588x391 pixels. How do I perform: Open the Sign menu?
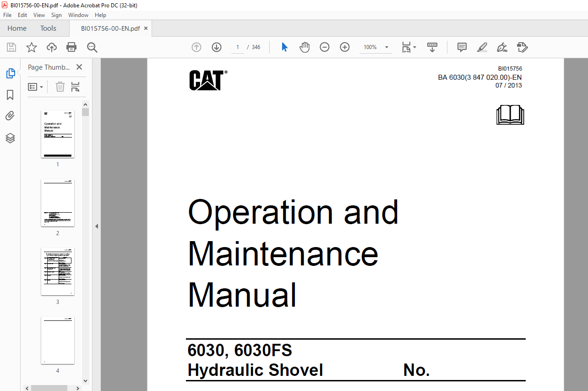(x=56, y=15)
